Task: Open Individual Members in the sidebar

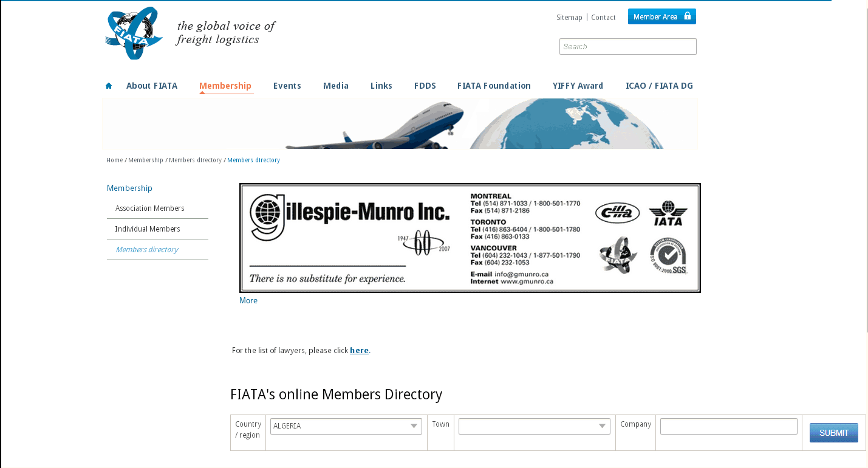Action: pos(148,229)
